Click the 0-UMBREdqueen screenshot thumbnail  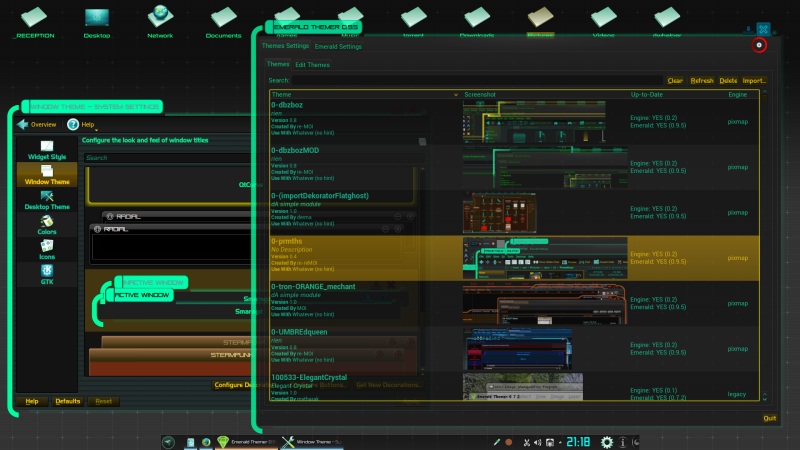click(517, 349)
